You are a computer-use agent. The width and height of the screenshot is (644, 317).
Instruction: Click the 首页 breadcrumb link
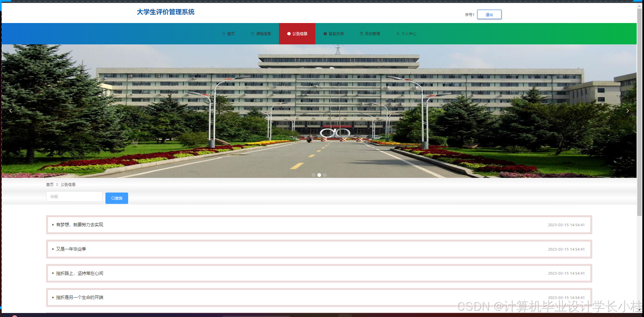pyautogui.click(x=50, y=185)
